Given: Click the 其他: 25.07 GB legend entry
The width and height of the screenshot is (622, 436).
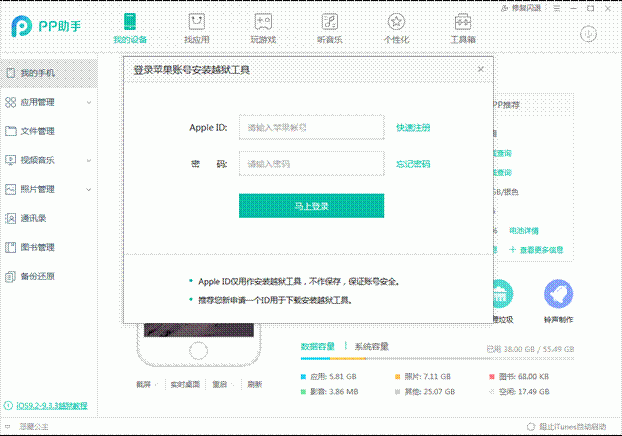Looking at the screenshot, I should point(425,392).
